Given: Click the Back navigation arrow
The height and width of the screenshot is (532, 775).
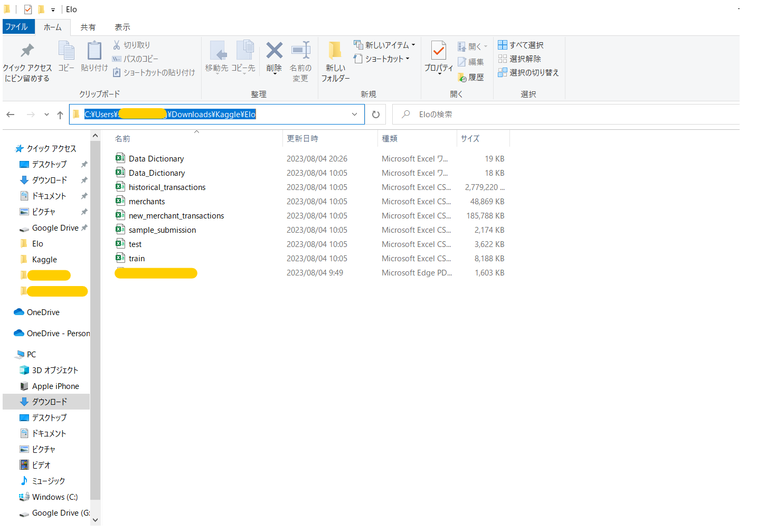Looking at the screenshot, I should pos(11,115).
